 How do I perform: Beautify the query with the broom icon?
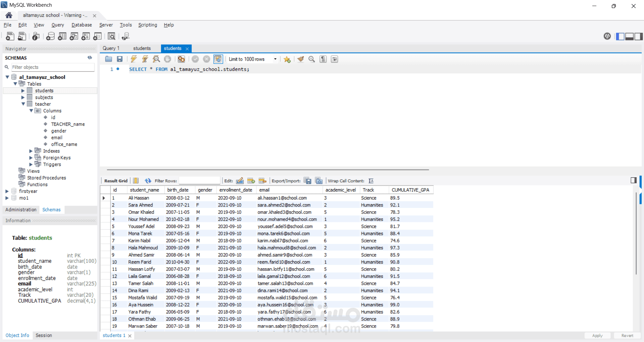click(x=301, y=59)
